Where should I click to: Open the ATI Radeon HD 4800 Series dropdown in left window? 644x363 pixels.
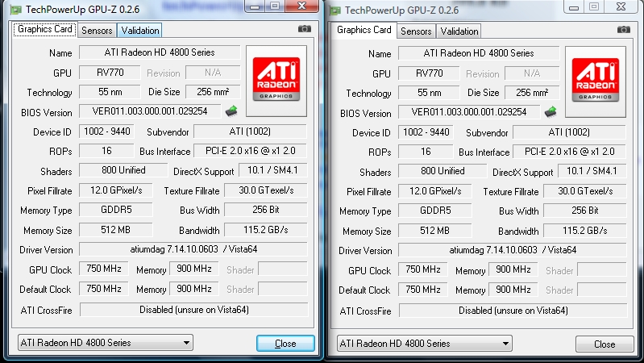pyautogui.click(x=105, y=343)
